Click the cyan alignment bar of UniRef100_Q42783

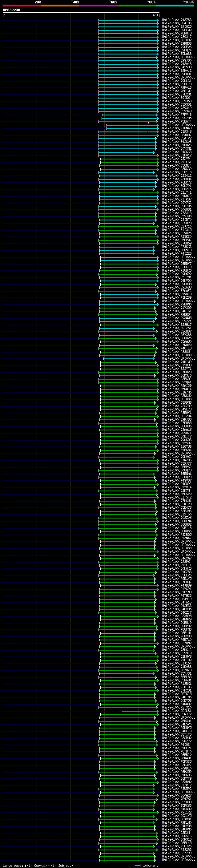tap(128, 20)
